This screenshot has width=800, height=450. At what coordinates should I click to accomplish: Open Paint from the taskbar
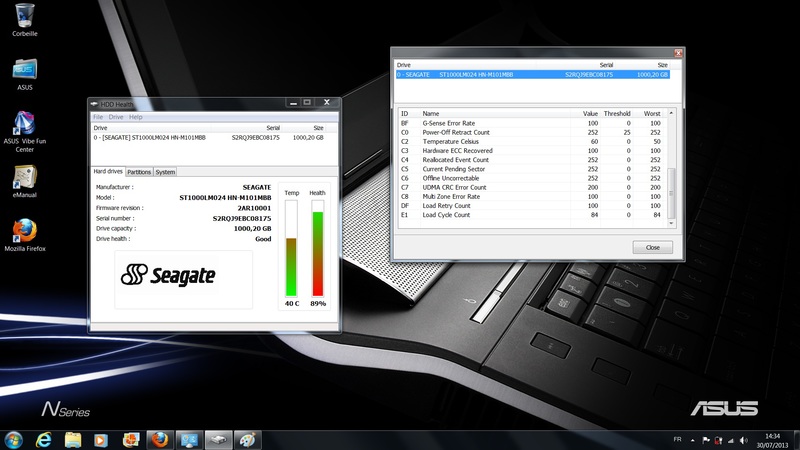[245, 439]
